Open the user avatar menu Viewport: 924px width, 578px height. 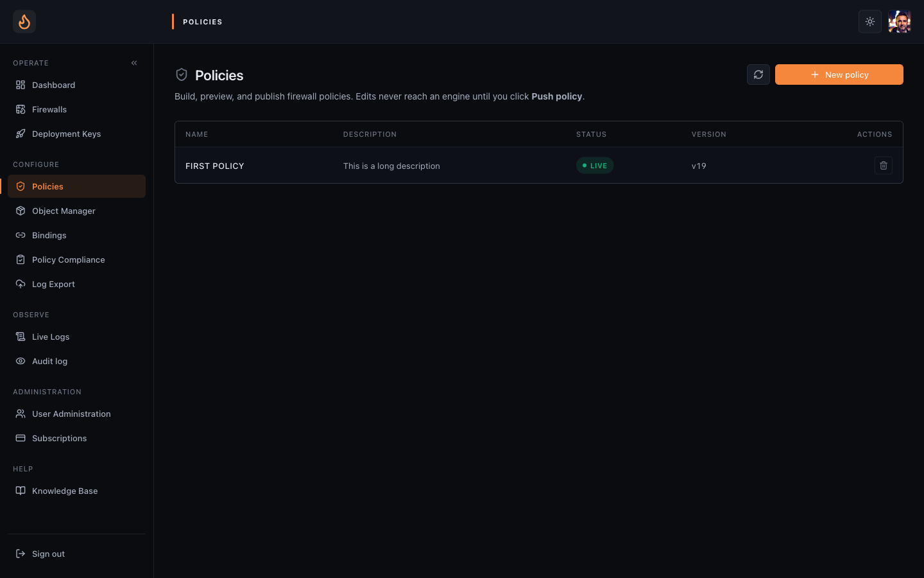900,22
